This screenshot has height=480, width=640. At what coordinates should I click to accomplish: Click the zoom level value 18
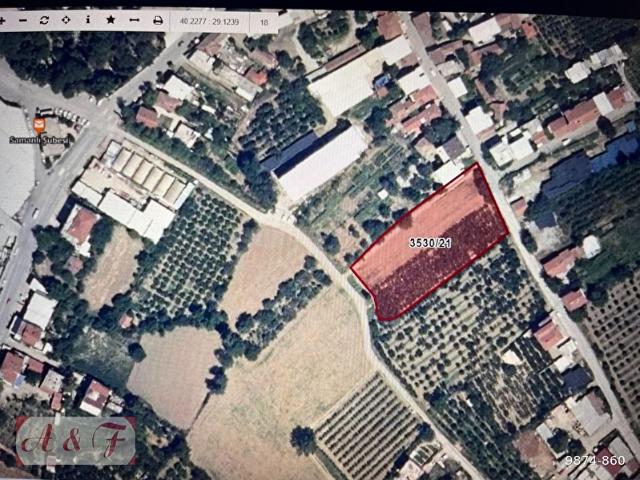(264, 22)
